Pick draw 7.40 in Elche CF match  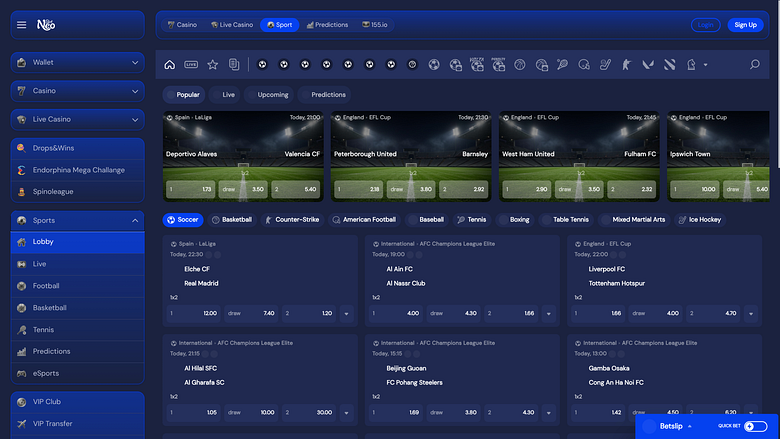point(251,314)
